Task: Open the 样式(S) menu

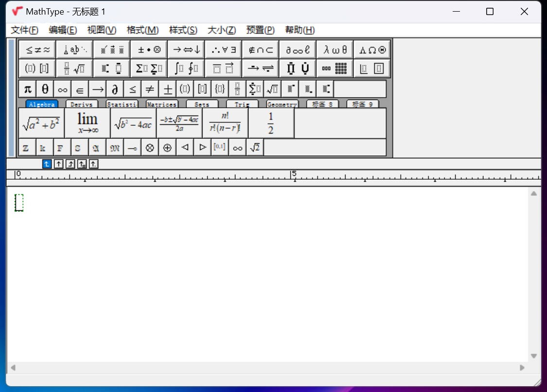Action: pos(183,30)
